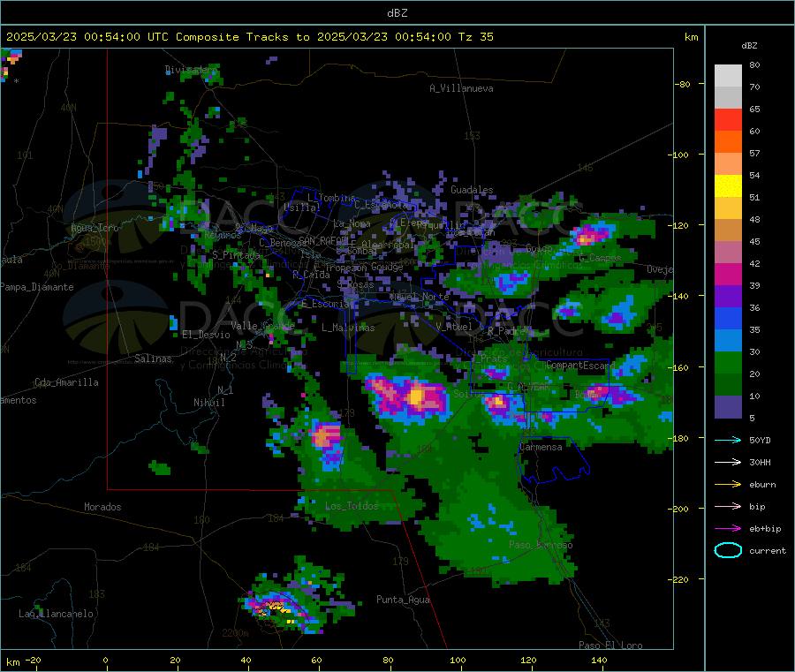Click the 'Lag_Llancanelo' map label
The image size is (795, 672).
click(x=56, y=615)
